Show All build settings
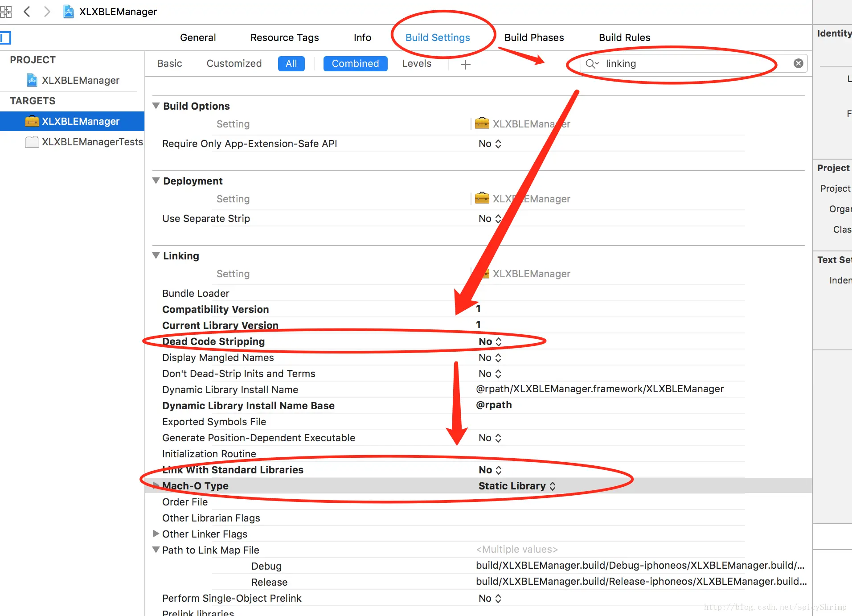Screen dimensions: 852x616 291,63
